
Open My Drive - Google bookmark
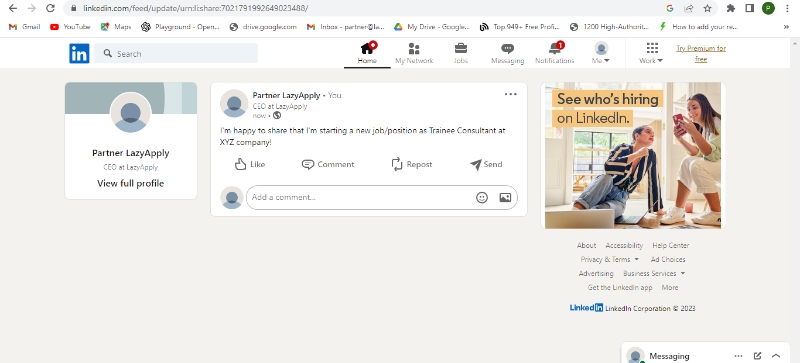(x=432, y=27)
